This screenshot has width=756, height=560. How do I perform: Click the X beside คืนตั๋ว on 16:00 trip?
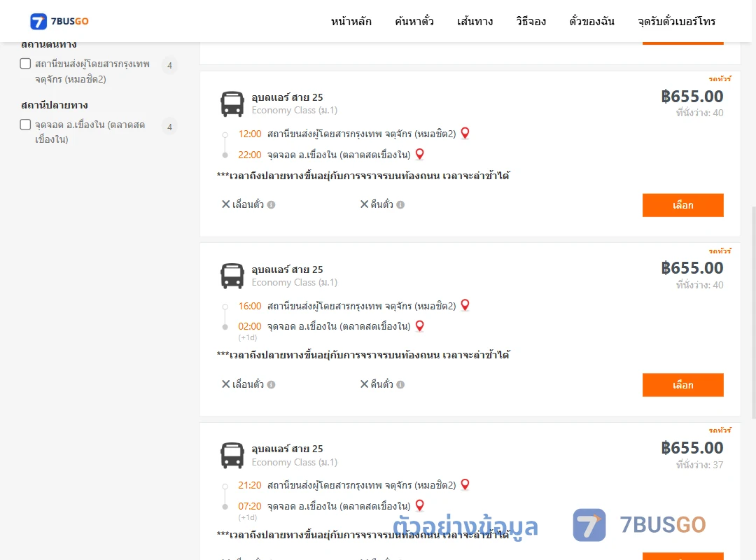[365, 384]
